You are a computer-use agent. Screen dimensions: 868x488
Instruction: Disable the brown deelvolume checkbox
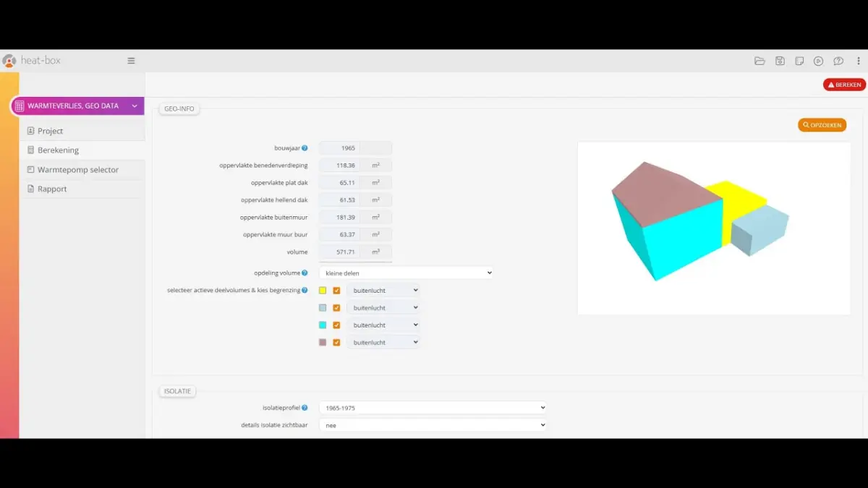(x=336, y=343)
